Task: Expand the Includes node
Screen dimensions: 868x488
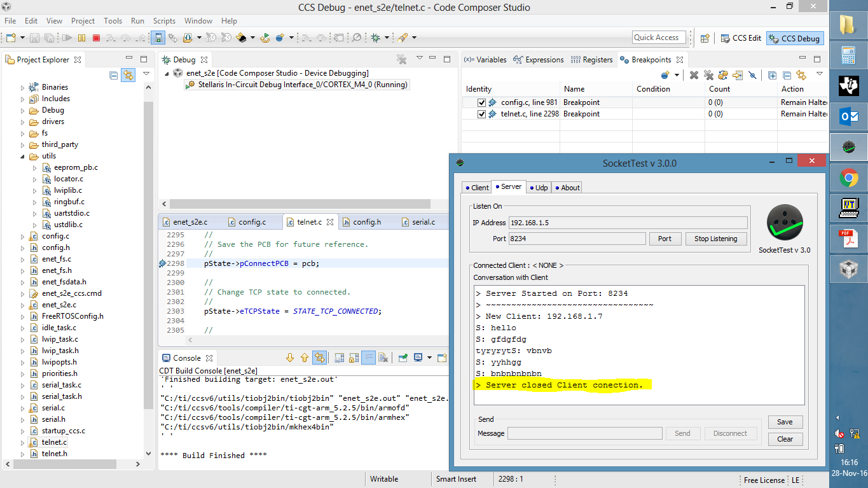Action: (x=23, y=99)
